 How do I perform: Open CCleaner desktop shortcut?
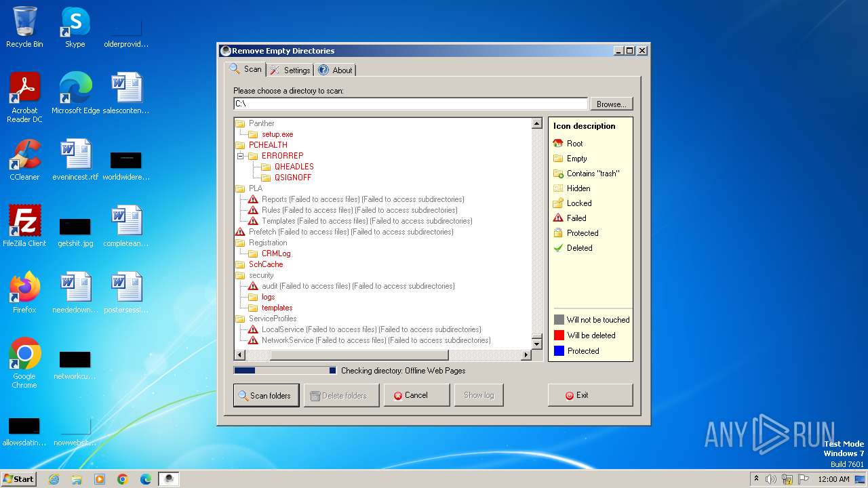coord(24,160)
